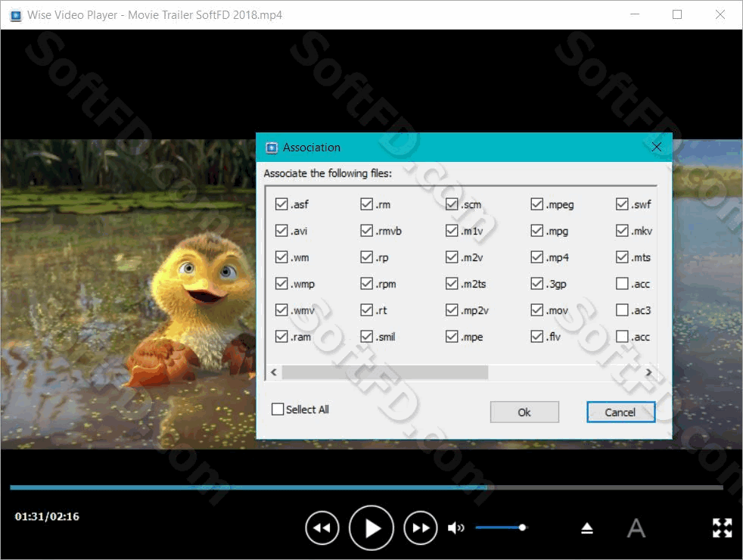The height and width of the screenshot is (560, 743).
Task: Uncheck the .mpeg file association
Action: [x=537, y=204]
